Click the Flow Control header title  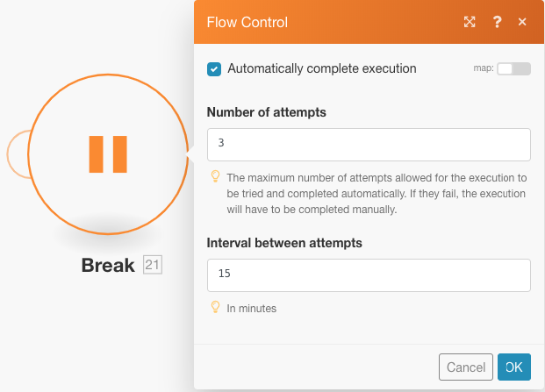247,22
